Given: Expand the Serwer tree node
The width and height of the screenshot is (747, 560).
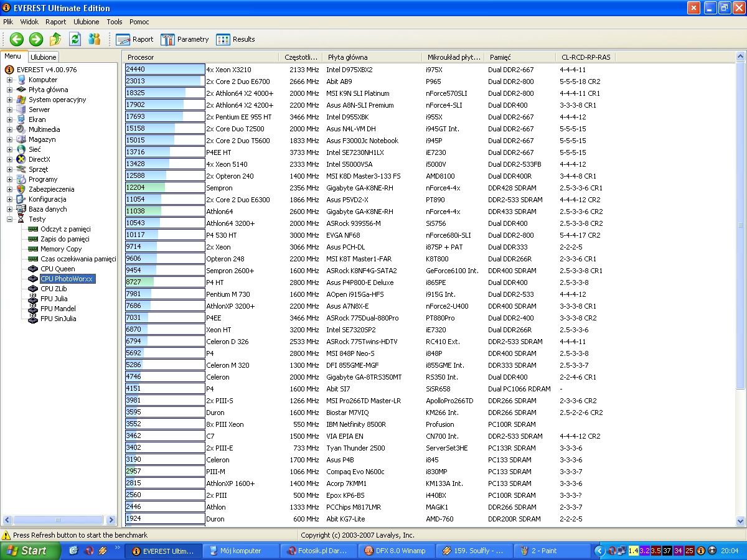Looking at the screenshot, I should pos(10,110).
